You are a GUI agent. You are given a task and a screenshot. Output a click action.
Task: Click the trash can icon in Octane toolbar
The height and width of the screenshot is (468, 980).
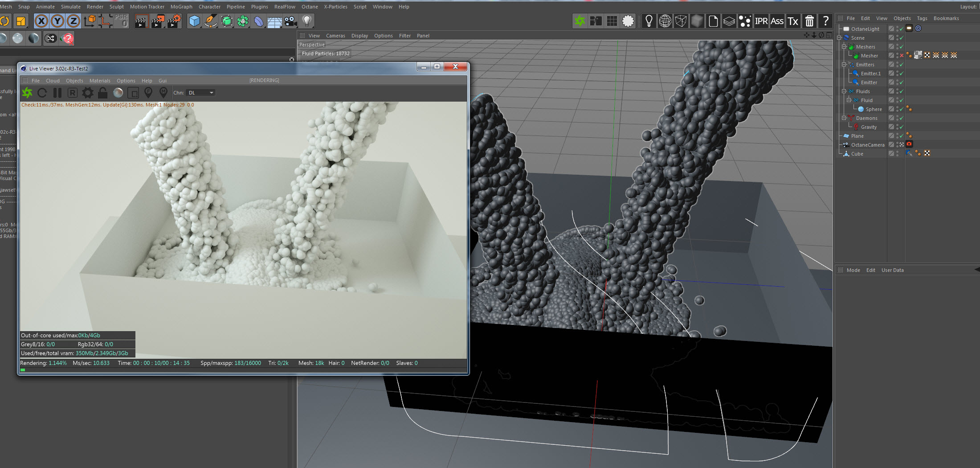point(809,21)
